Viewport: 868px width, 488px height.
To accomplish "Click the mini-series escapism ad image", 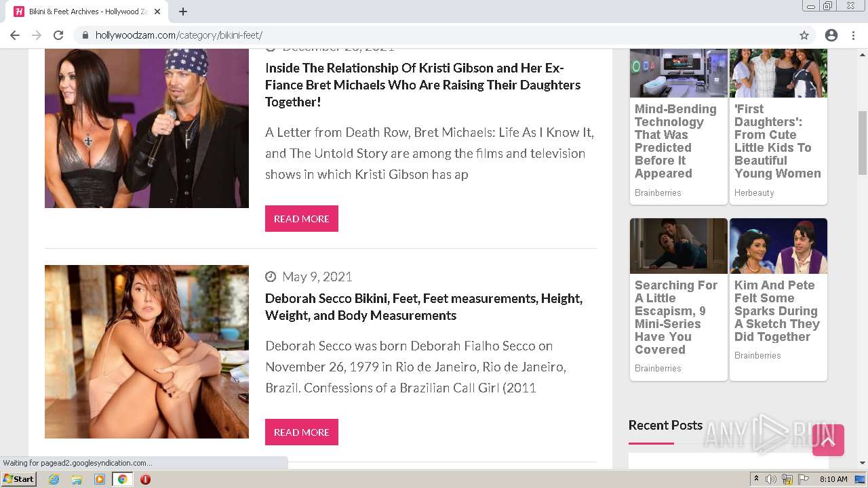I will pos(678,246).
